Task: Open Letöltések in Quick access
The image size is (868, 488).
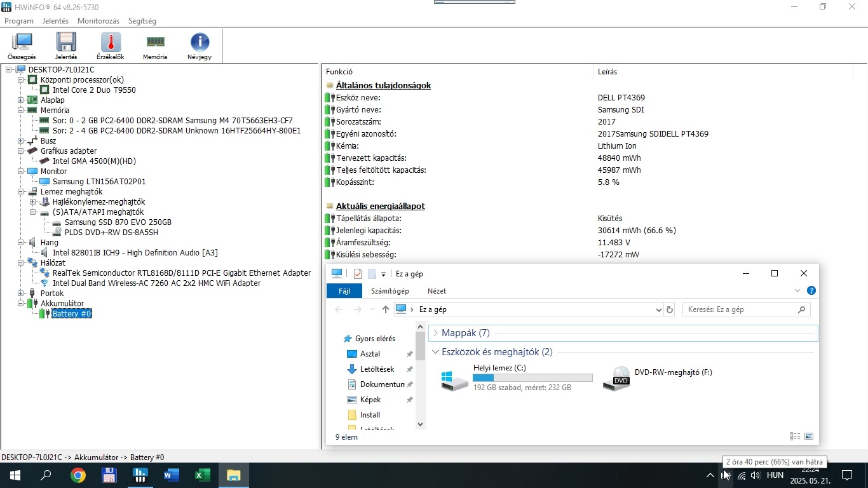Action: (x=377, y=369)
